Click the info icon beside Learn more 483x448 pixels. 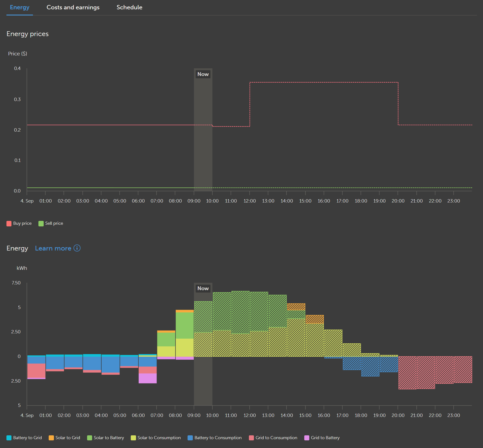[x=77, y=248]
